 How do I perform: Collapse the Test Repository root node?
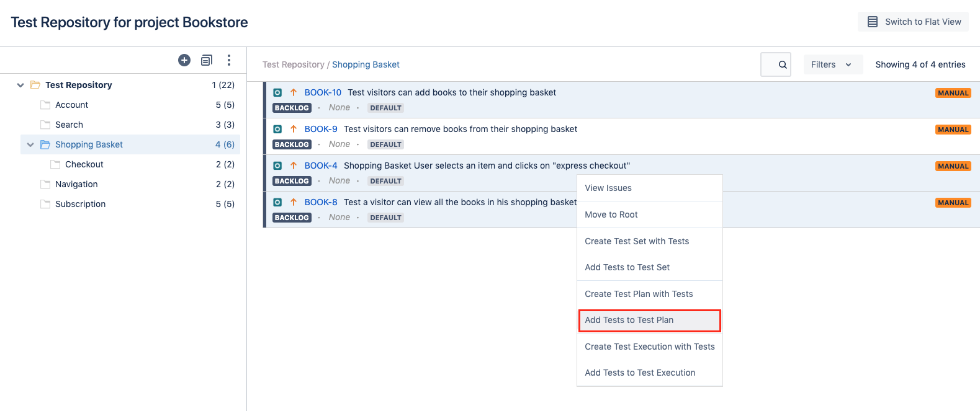click(20, 85)
